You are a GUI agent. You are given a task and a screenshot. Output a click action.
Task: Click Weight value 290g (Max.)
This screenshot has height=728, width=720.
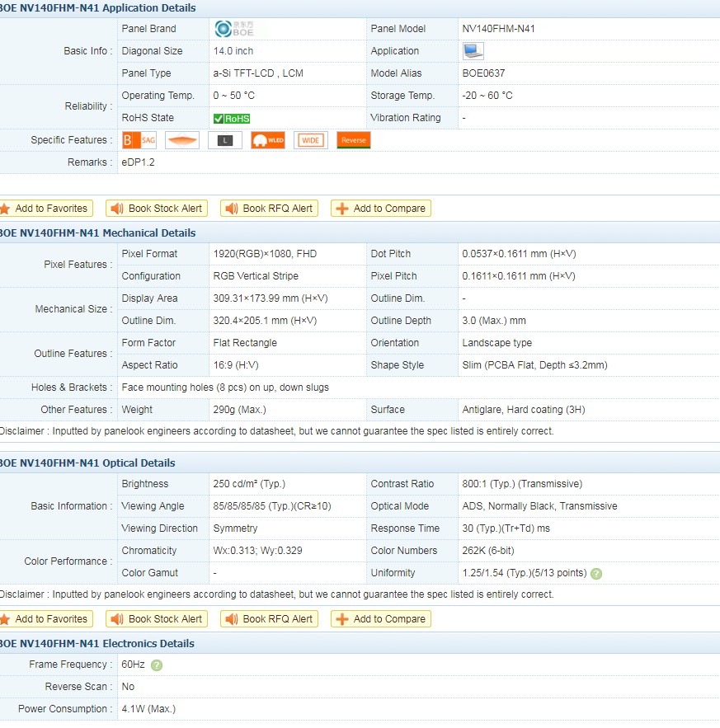(x=240, y=410)
